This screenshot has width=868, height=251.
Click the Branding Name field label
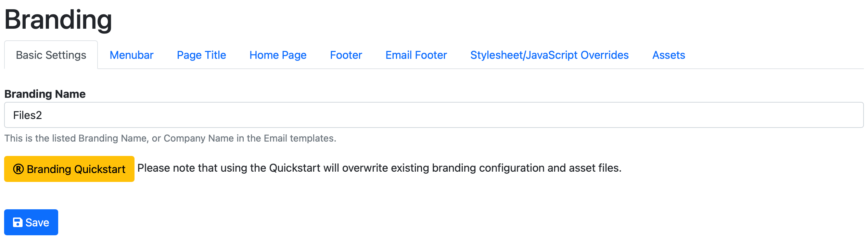[x=45, y=94]
